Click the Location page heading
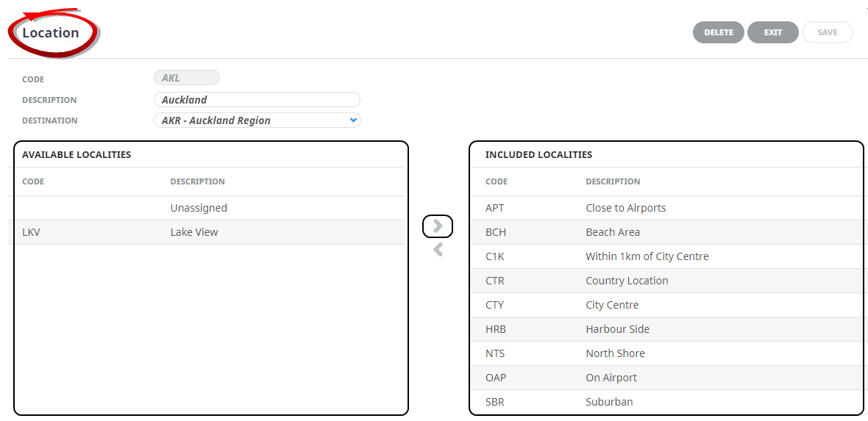The image size is (868, 421). pyautogui.click(x=51, y=33)
